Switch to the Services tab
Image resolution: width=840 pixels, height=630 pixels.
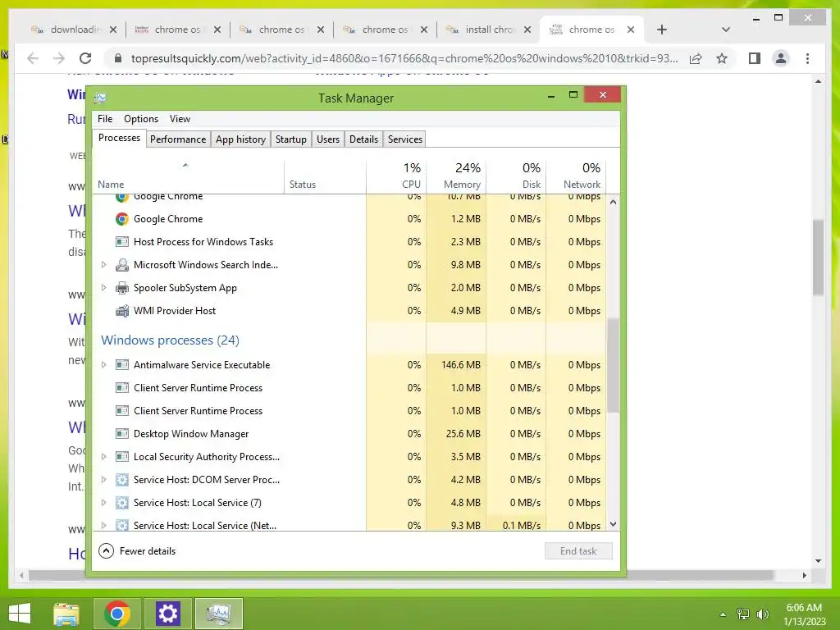click(405, 139)
